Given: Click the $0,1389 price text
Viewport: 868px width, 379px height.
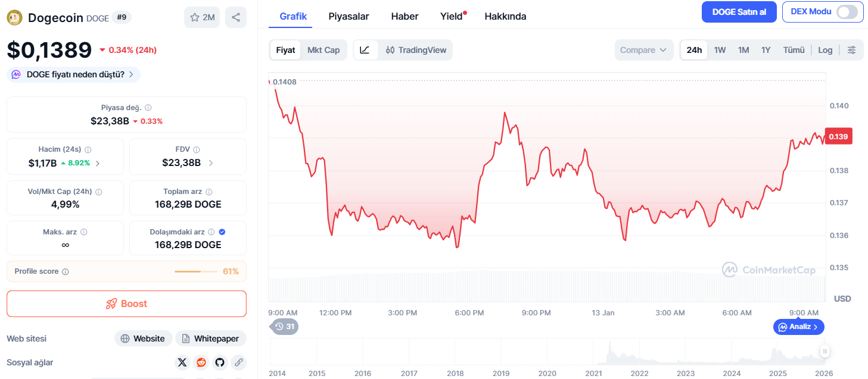Looking at the screenshot, I should tap(49, 50).
